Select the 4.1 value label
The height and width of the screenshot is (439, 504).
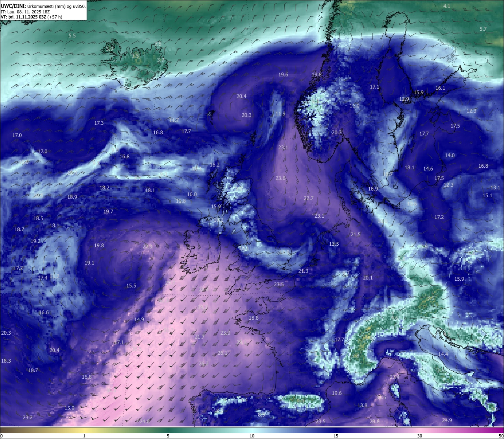[x=447, y=6]
